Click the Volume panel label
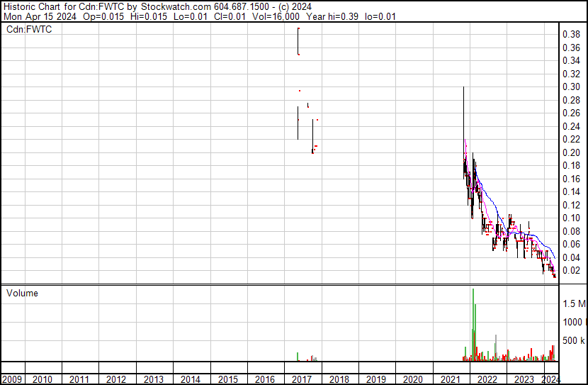Viewport: 588px width, 385px height. (22, 294)
